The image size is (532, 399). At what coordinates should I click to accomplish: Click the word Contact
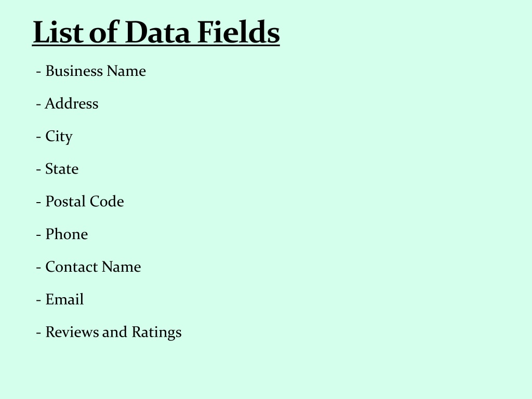(x=72, y=267)
